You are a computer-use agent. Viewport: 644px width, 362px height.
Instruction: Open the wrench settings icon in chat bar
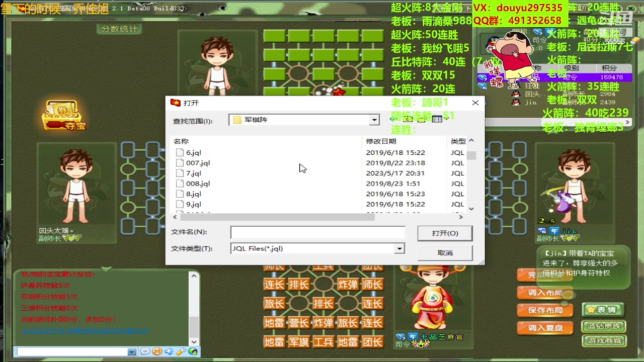click(x=181, y=351)
